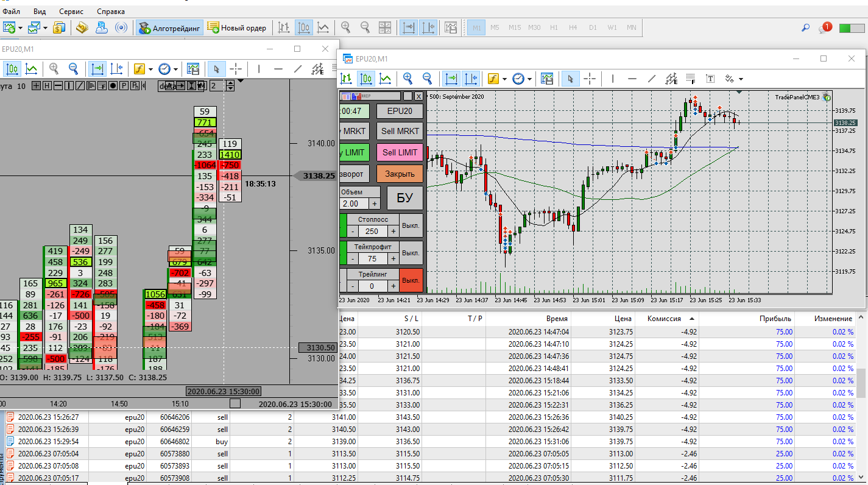The image size is (868, 485).
Task: Zoom in on the right EPU20 chart
Action: (x=408, y=79)
